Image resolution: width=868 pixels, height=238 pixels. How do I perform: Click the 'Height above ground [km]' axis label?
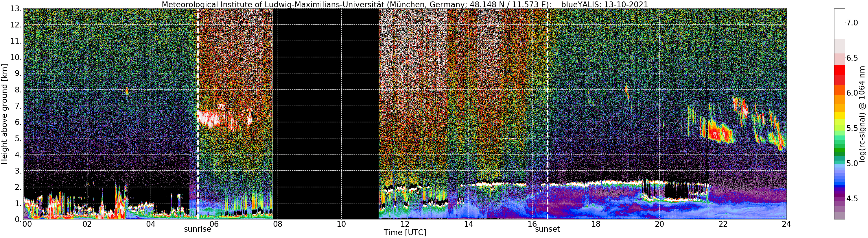click(4, 114)
